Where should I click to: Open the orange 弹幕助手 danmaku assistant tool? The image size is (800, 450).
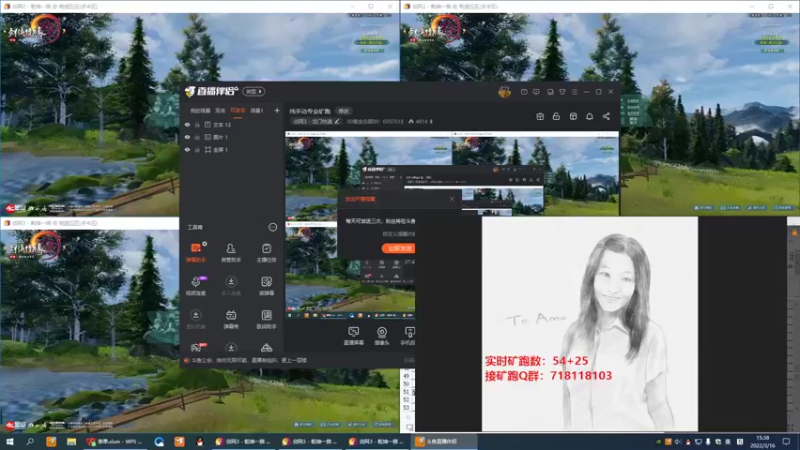coord(196,252)
